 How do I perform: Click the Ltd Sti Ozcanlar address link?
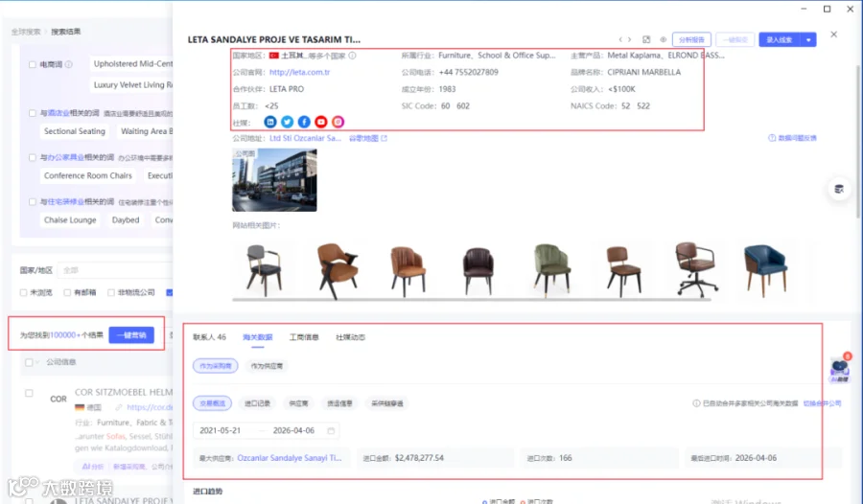point(306,138)
